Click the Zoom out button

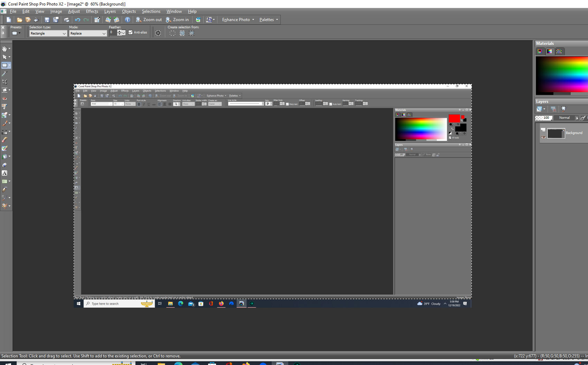tap(149, 20)
